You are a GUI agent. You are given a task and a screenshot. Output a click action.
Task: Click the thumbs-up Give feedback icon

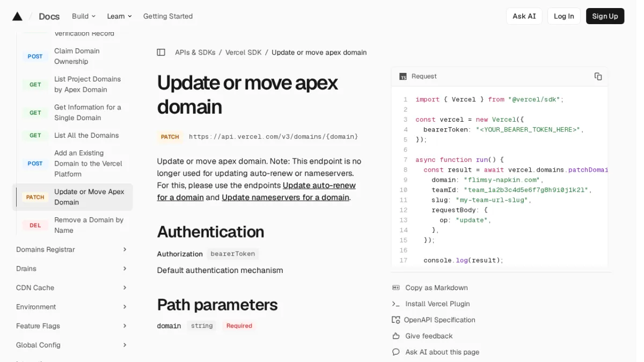click(396, 336)
